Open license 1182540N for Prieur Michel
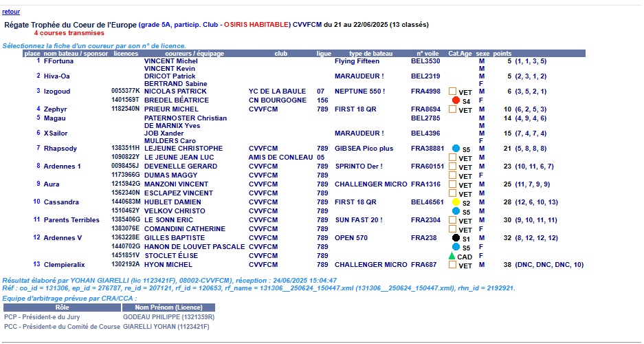Viewport: 644px width, 344px height. (x=125, y=109)
